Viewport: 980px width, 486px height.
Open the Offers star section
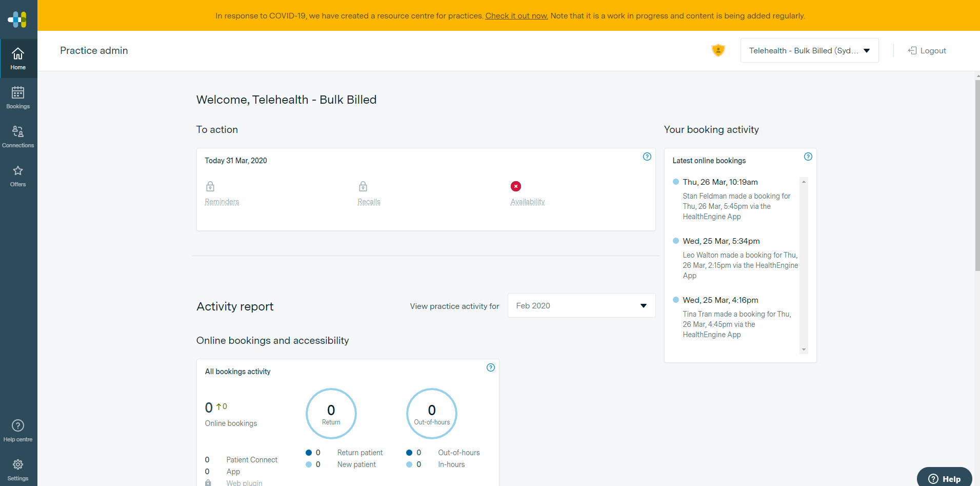[18, 176]
